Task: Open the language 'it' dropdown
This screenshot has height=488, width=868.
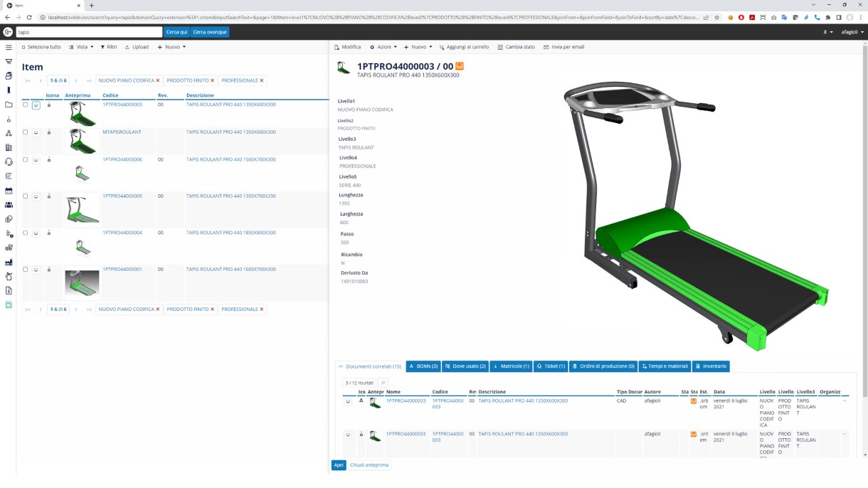Action: point(828,32)
